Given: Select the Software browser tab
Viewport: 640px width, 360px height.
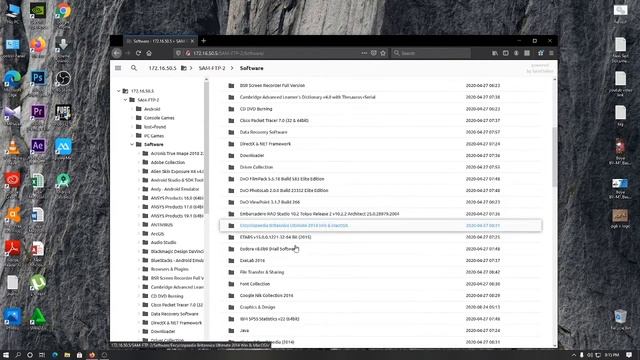Looking at the screenshot, I should point(160,41).
